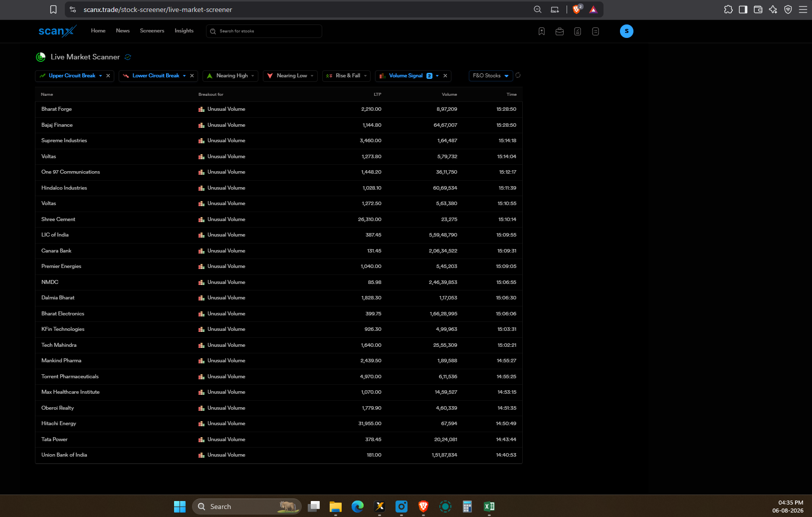Open File Explorer from the taskbar

click(x=336, y=507)
